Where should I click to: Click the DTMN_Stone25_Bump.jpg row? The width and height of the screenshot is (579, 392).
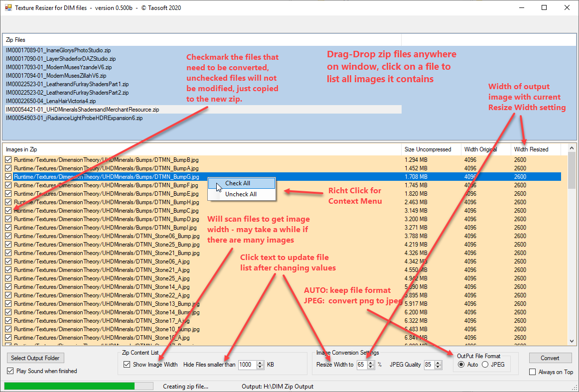coord(283,245)
